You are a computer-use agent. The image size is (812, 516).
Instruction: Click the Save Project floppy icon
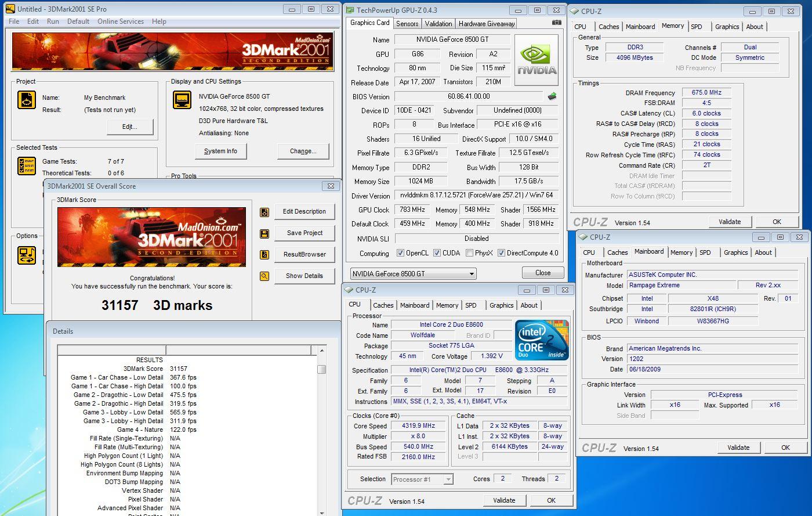coord(264,233)
